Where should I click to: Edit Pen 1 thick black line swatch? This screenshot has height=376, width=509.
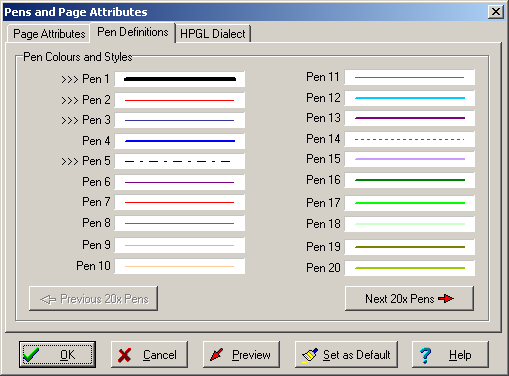pos(180,79)
